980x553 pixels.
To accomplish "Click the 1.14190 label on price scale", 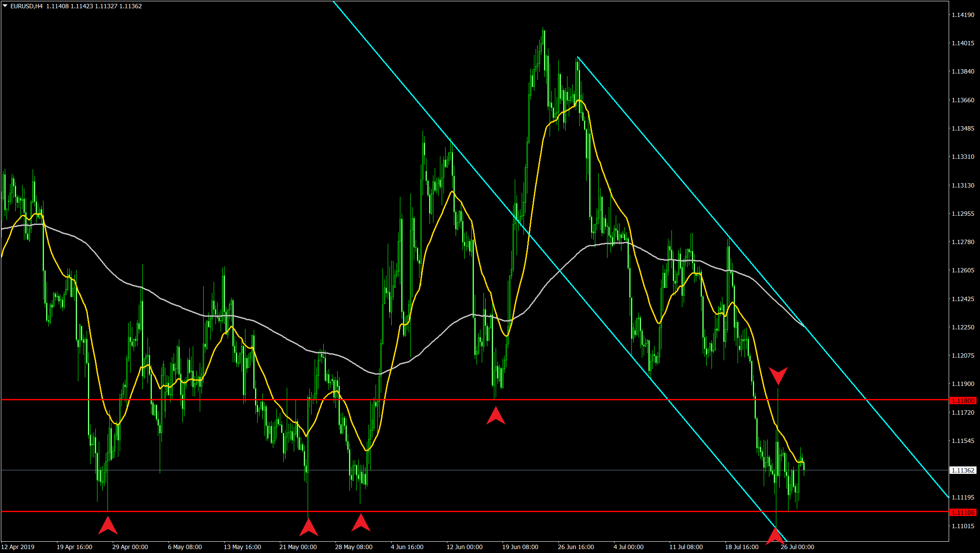I will click(x=963, y=15).
